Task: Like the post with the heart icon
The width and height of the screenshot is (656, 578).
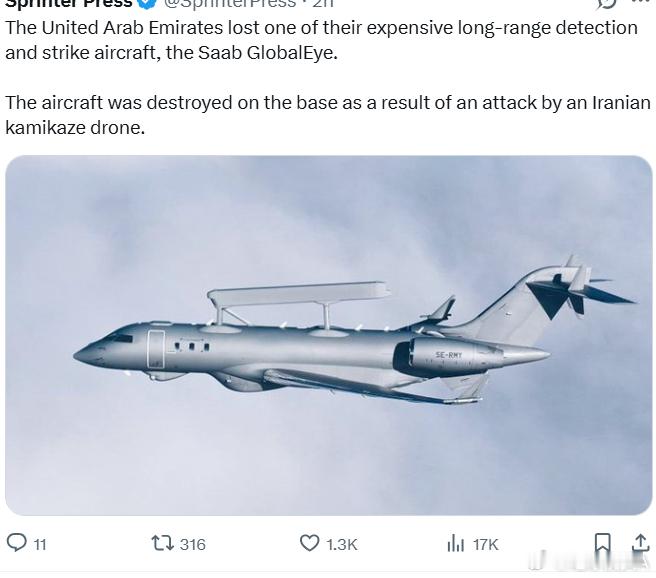Action: [310, 543]
